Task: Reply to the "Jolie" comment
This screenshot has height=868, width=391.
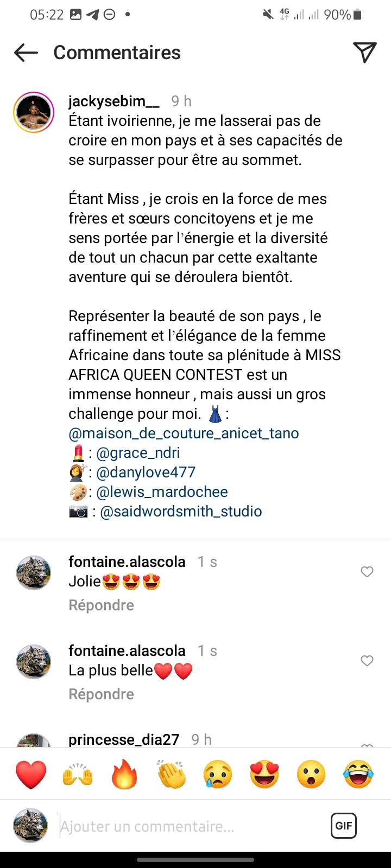Action: point(101,605)
